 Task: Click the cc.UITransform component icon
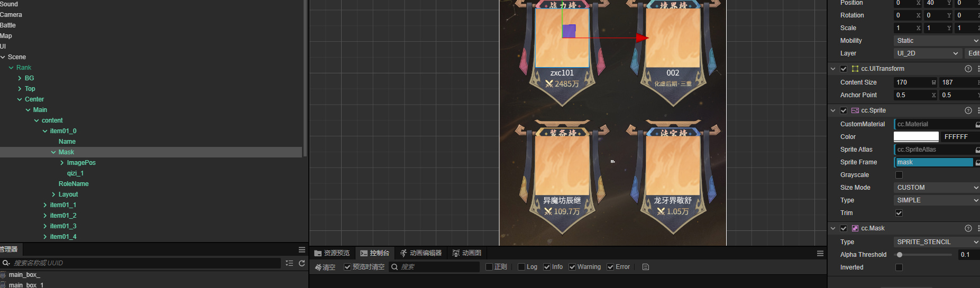(855, 69)
